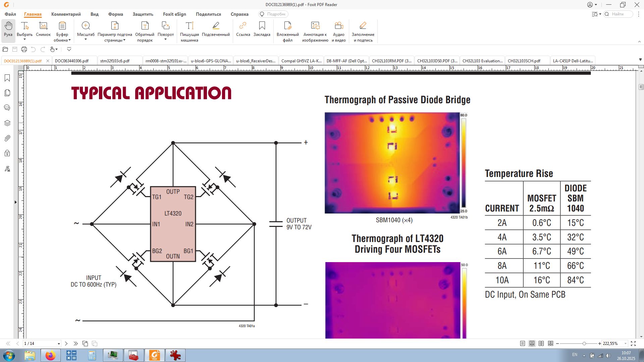Open the Буфер обмена clipboard tool
The width and height of the screenshot is (644, 362).
tap(62, 32)
